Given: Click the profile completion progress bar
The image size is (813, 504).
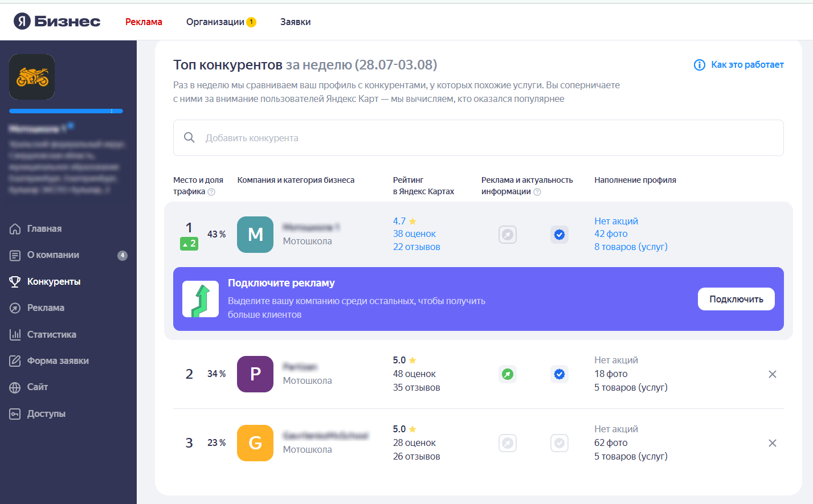Looking at the screenshot, I should tap(66, 112).
